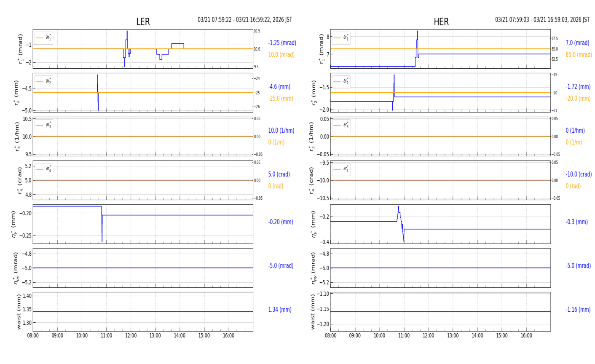Click the LER waist value 1.34 (mm)

click(280, 310)
